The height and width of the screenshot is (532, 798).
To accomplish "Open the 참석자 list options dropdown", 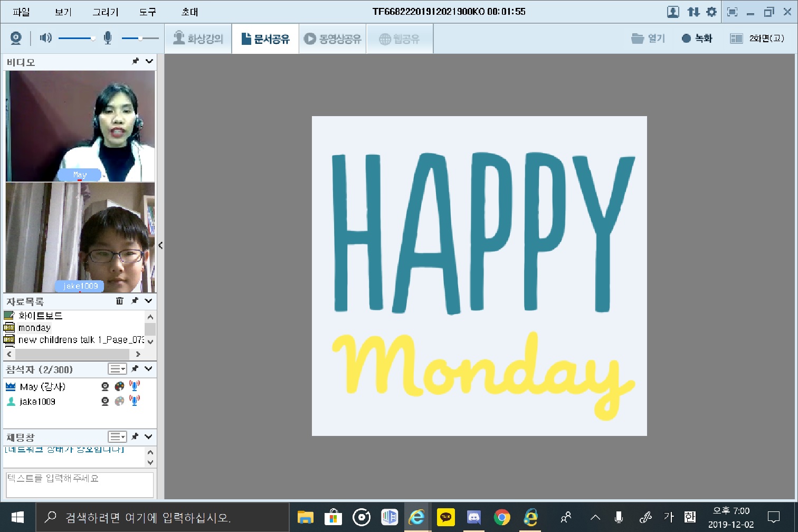I will 117,368.
